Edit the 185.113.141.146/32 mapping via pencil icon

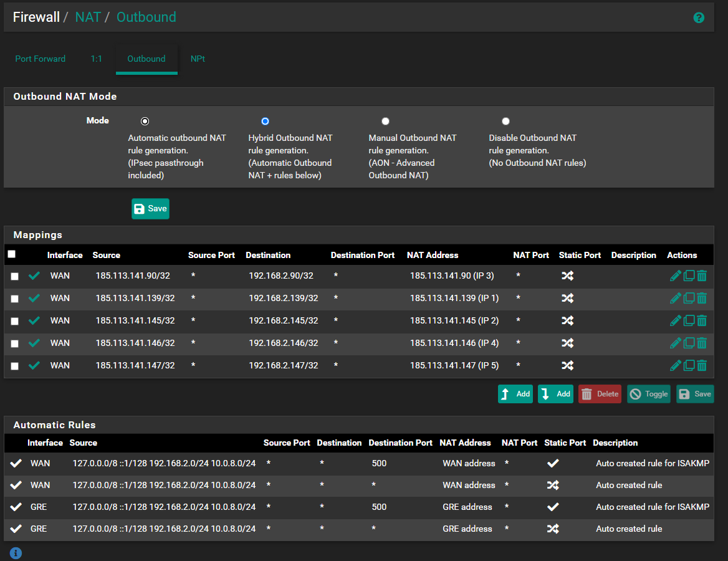point(675,343)
